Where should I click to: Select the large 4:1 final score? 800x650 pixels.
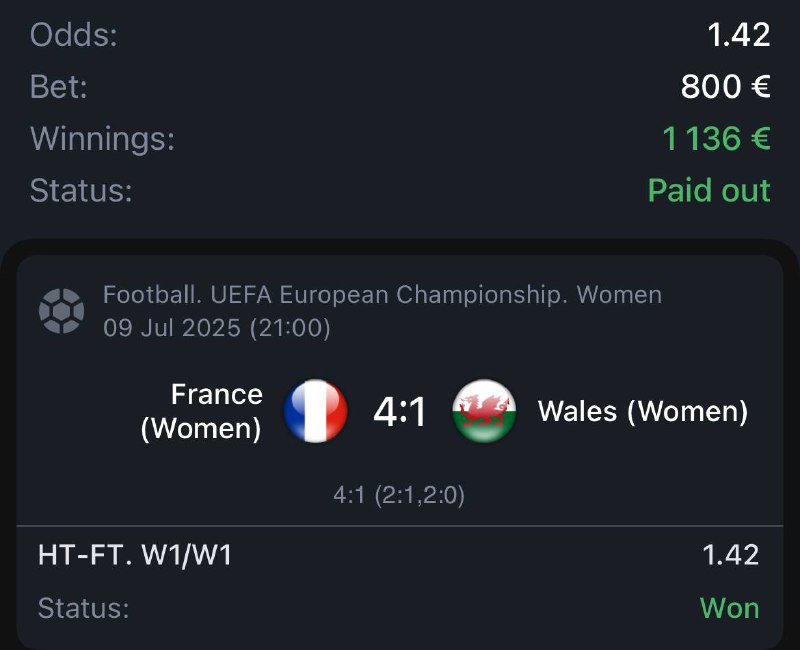(x=400, y=411)
